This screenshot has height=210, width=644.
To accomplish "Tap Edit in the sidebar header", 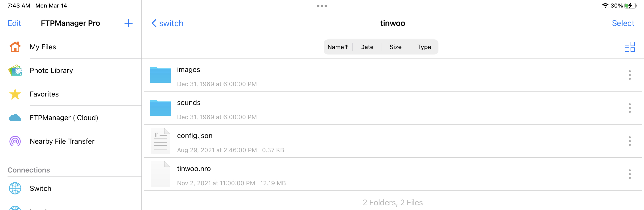I will pyautogui.click(x=14, y=23).
